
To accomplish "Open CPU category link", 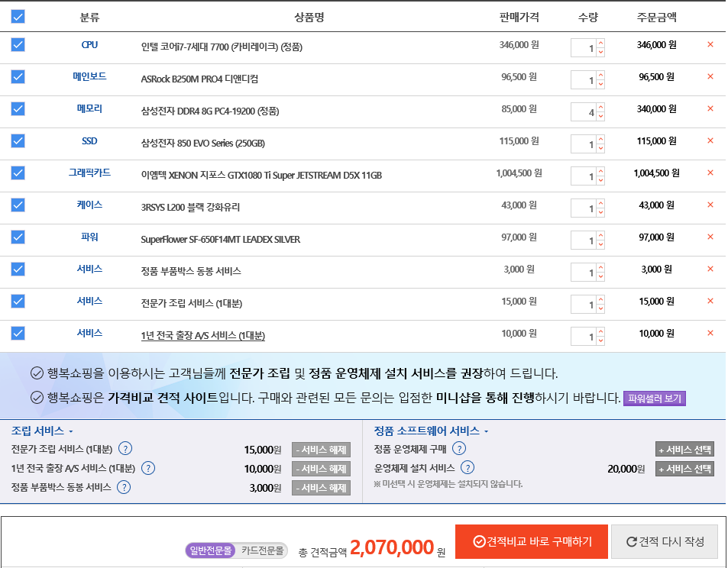I will (89, 44).
